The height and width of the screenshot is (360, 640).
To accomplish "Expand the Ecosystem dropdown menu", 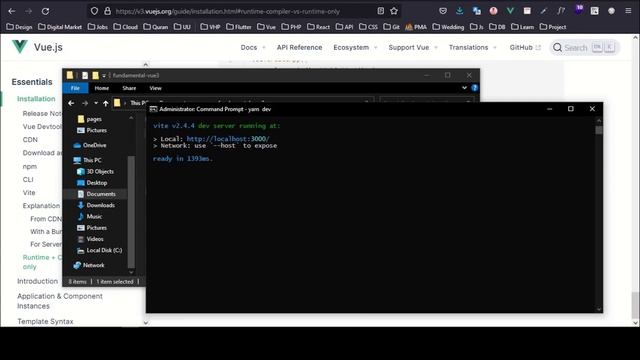I will (x=355, y=47).
